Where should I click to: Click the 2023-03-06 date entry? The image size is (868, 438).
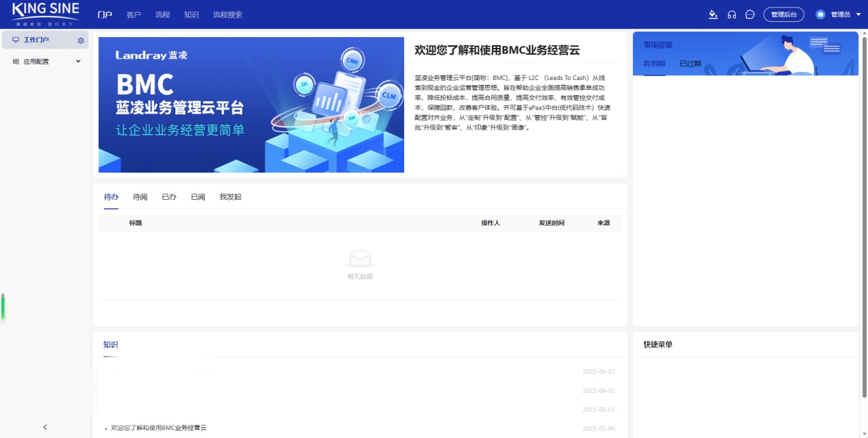point(599,429)
